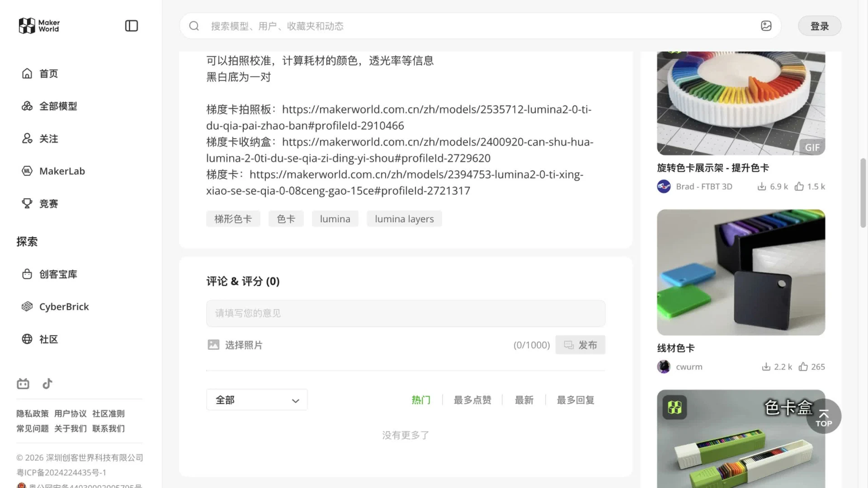Open the MakerWorld logo home link
The height and width of the screenshot is (488, 868).
pos(39,26)
